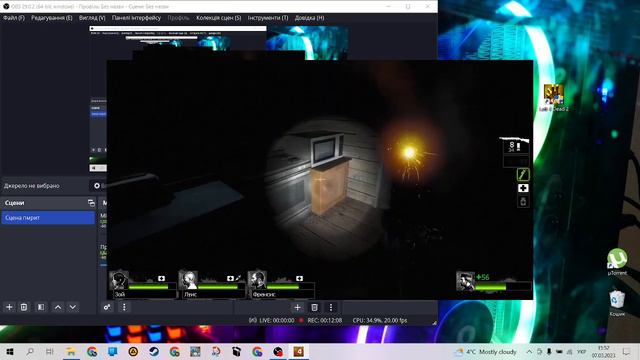
Task: Open source properties gear next to 'Джерело не вибрано'
Action: (x=97, y=186)
